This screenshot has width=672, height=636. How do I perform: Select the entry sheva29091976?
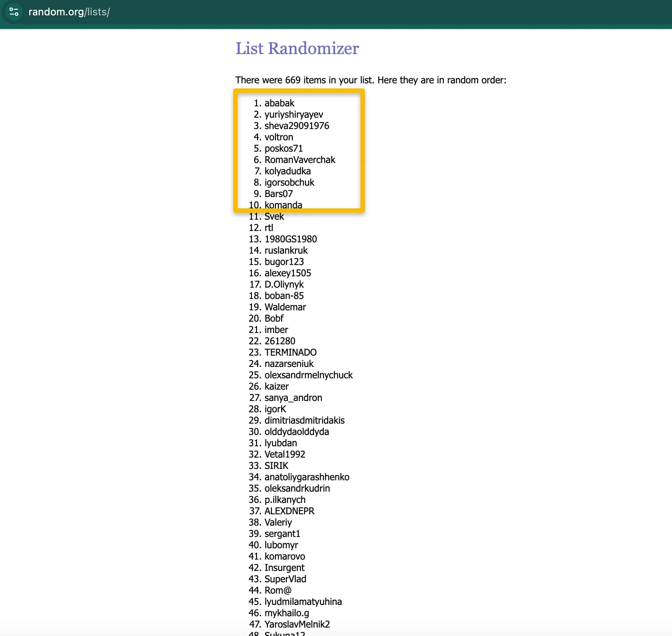point(297,126)
